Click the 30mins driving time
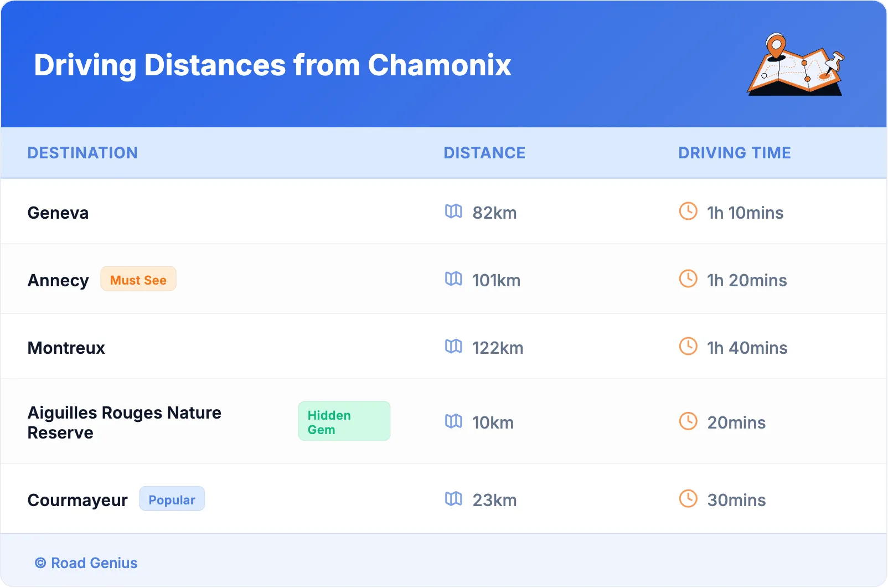The width and height of the screenshot is (888, 588). 736,501
